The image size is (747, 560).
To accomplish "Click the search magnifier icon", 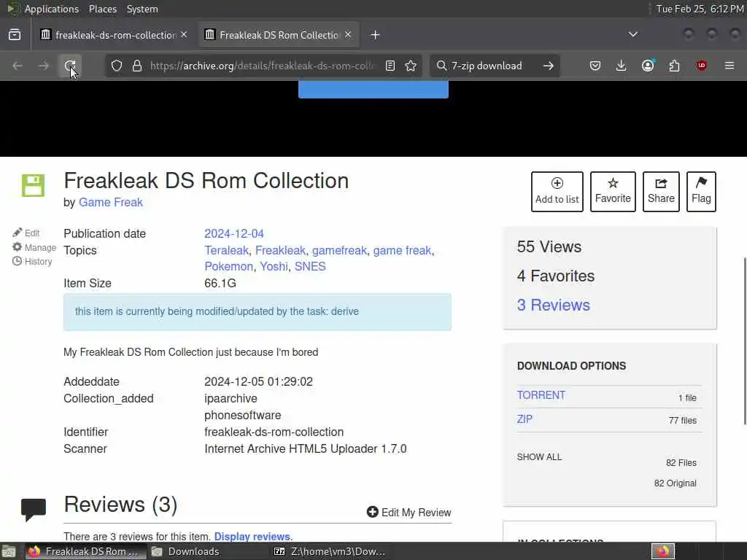I will click(441, 66).
